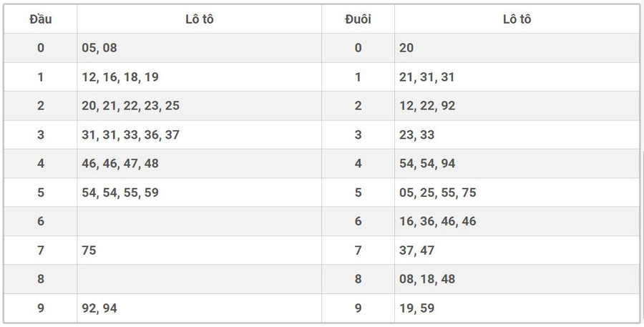Click the cell with 21, 31, 31
The width and height of the screenshot is (644, 327).
coord(427,77)
